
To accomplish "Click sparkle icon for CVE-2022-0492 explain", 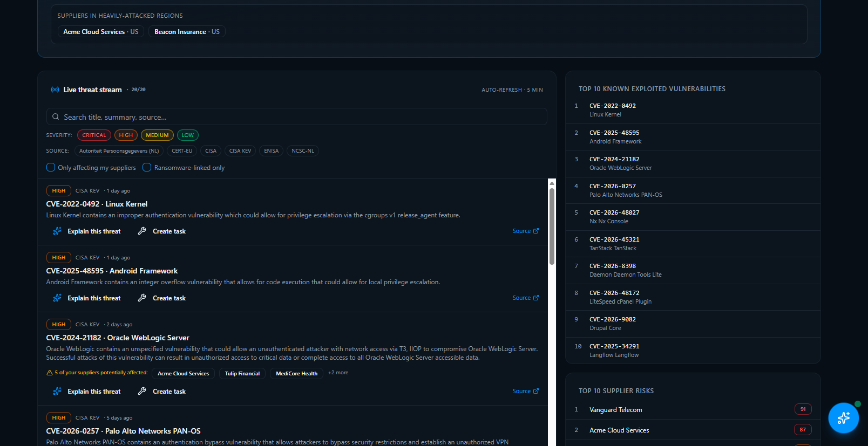I will (57, 231).
